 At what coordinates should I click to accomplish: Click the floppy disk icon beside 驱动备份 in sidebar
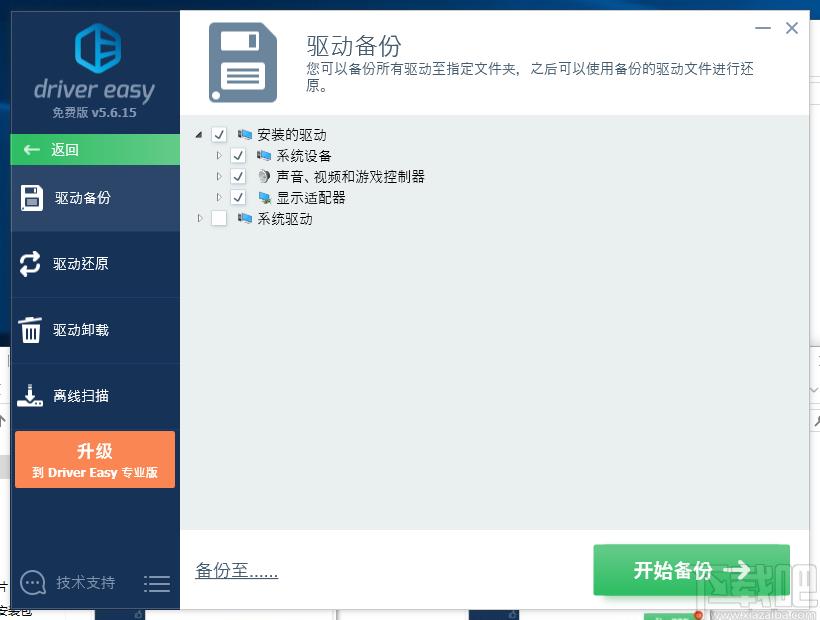[x=32, y=198]
